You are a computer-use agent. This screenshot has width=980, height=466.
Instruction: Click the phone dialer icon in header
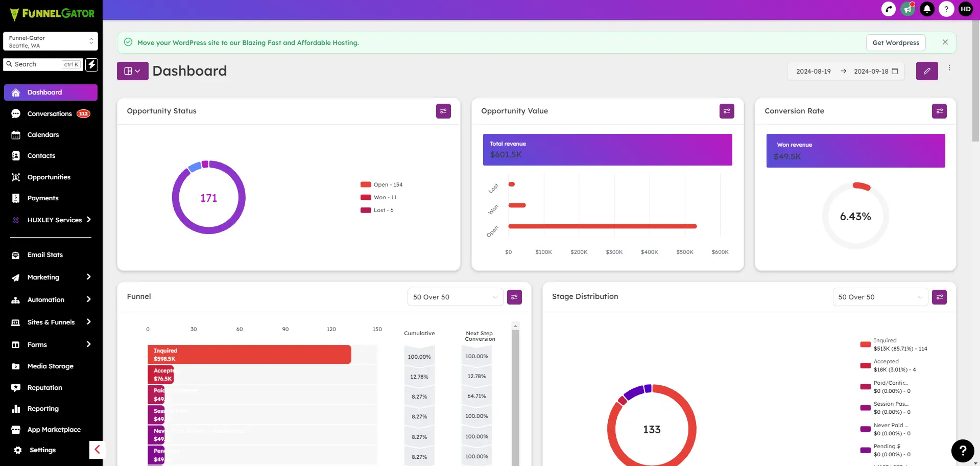pyautogui.click(x=889, y=9)
